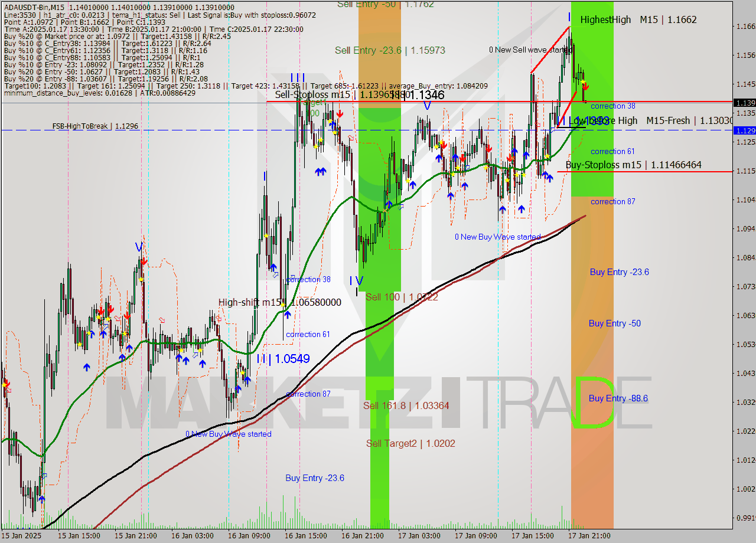The image size is (756, 543).
Task: Select the 'Time A:2025.01.17 13:30:00' line
Action: point(154,30)
